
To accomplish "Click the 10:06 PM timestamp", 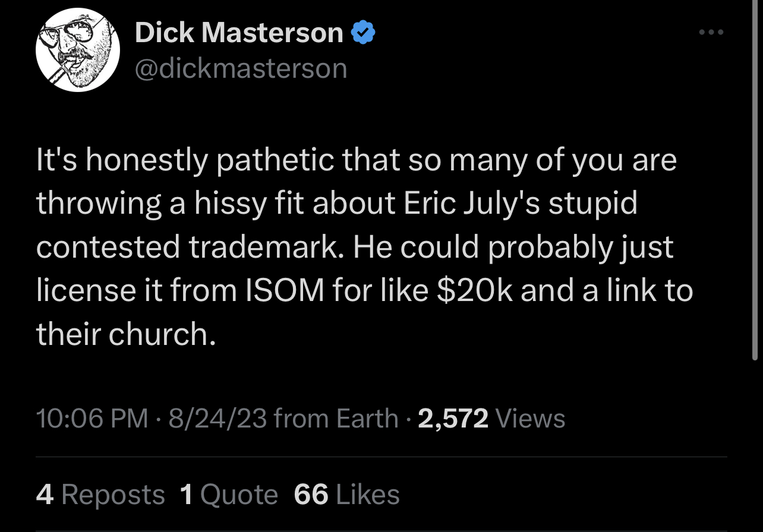I will pos(92,419).
